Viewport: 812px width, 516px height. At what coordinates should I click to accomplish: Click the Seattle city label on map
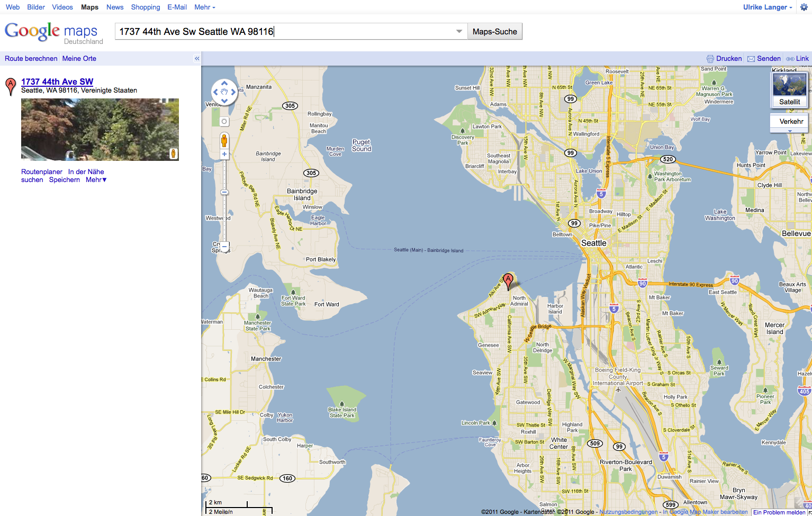[593, 243]
